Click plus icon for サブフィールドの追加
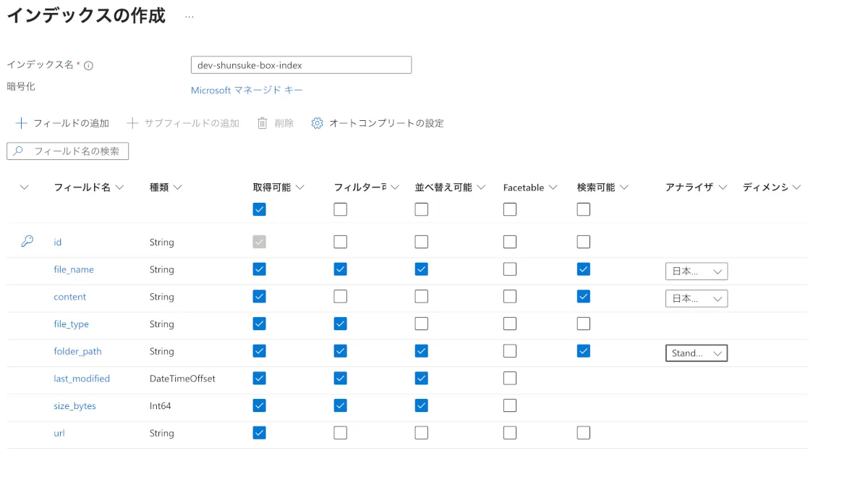Viewport: 868px width, 488px height. click(132, 123)
